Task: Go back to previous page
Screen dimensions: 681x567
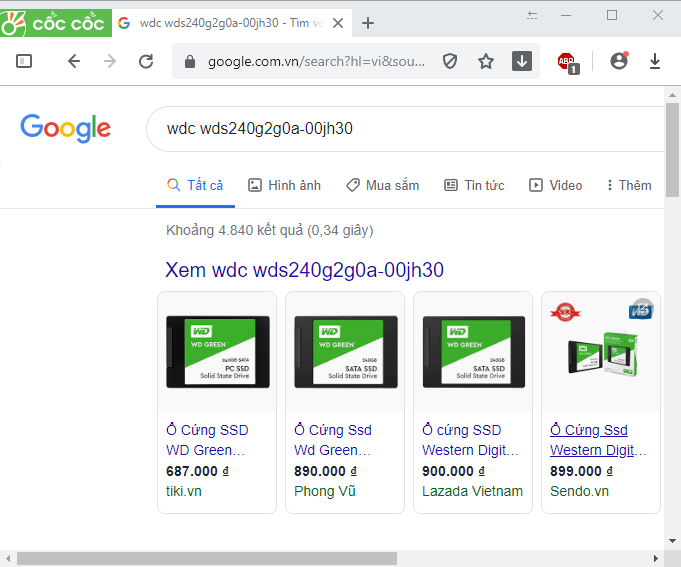Action: coord(74,61)
